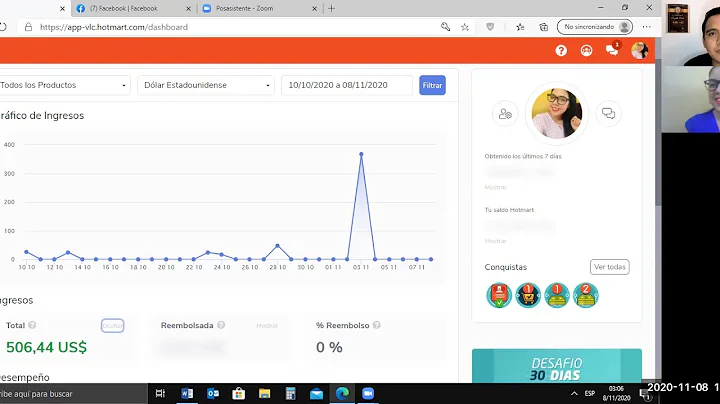Open the user avatar menu in orange header

click(639, 50)
